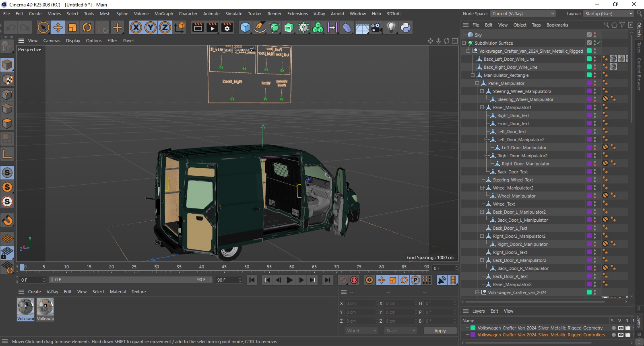Open the MoGraph menu
The width and height of the screenshot is (644, 346).
tap(164, 14)
